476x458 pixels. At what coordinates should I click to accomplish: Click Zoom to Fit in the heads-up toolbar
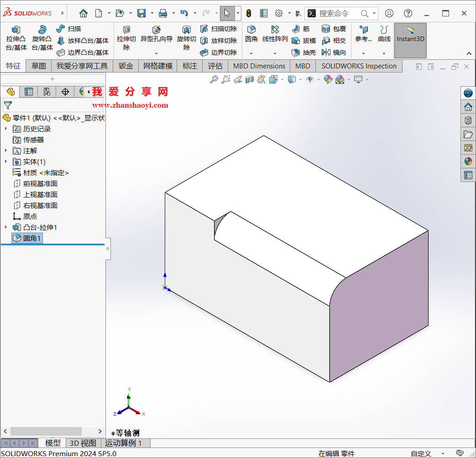pyautogui.click(x=214, y=79)
